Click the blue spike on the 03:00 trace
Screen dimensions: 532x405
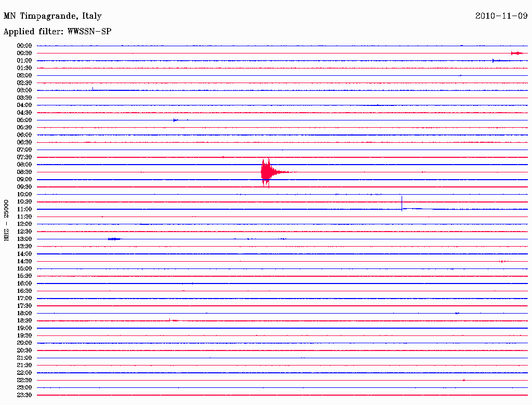click(92, 89)
